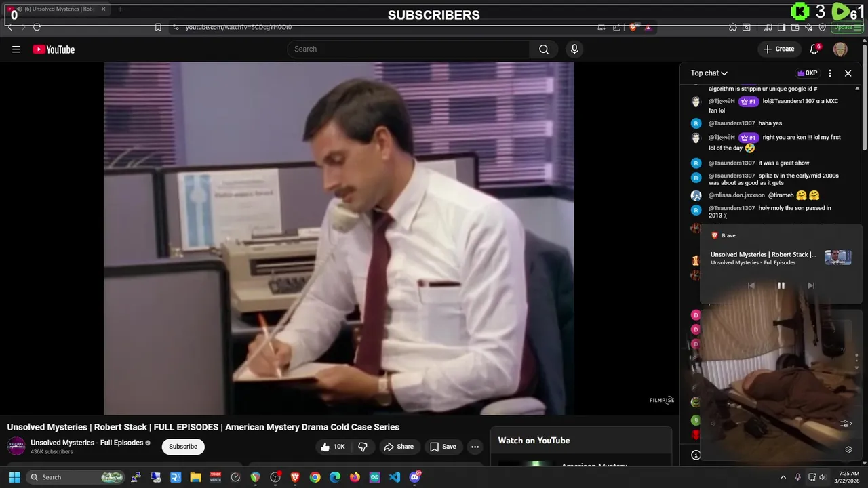Save the video to a playlist
Viewport: 868px width, 488px height.
(x=442, y=447)
